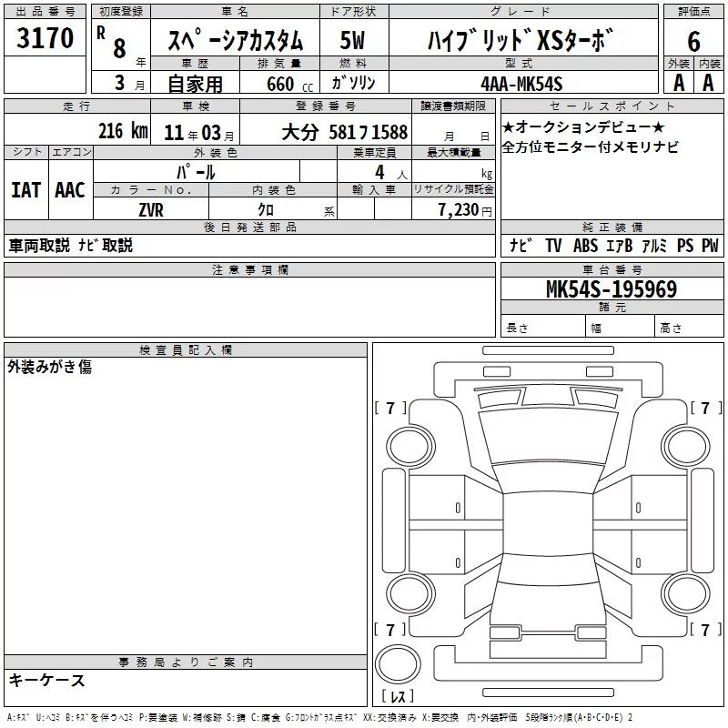The width and height of the screenshot is (728, 728).
Task: Click the rear-right wheel circle in diagram
Action: pos(686,593)
